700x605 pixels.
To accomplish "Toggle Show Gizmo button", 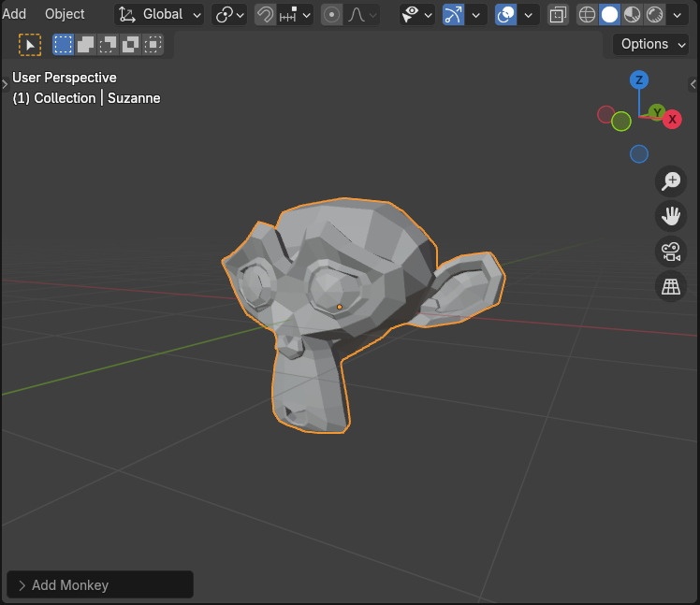I will click(x=453, y=15).
